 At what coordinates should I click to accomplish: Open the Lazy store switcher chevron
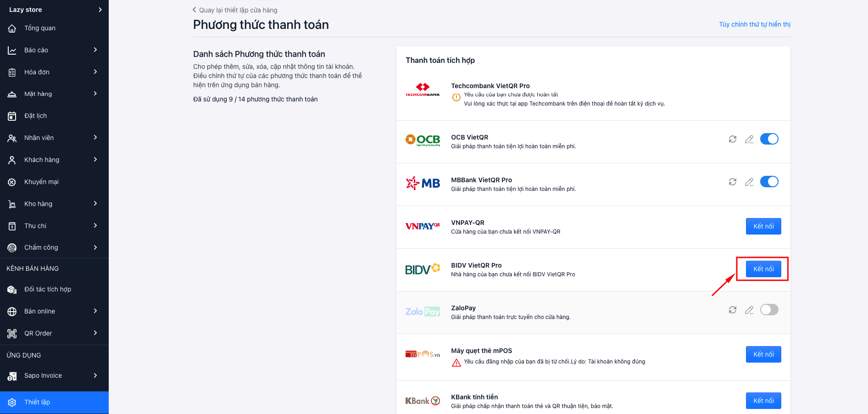coord(100,10)
